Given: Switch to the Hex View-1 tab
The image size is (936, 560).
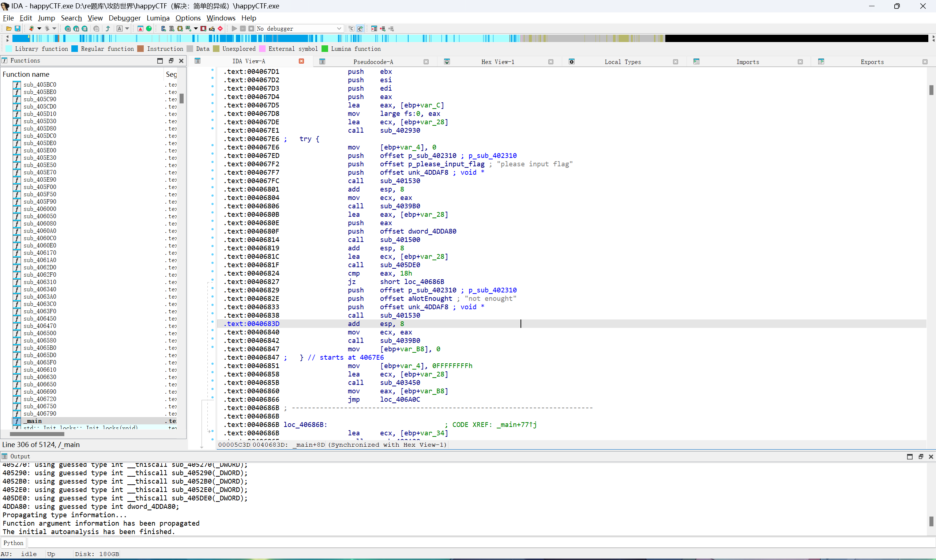Looking at the screenshot, I should pos(497,62).
